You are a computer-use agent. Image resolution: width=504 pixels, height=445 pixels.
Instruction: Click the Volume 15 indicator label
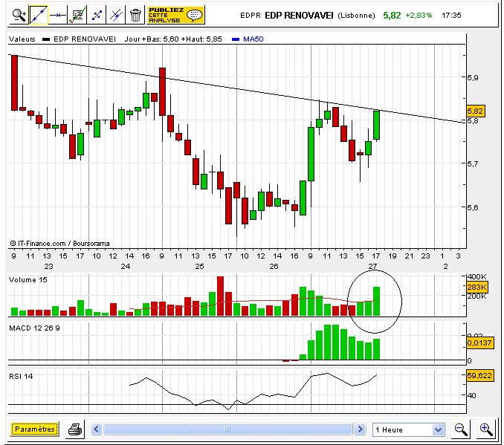28,280
